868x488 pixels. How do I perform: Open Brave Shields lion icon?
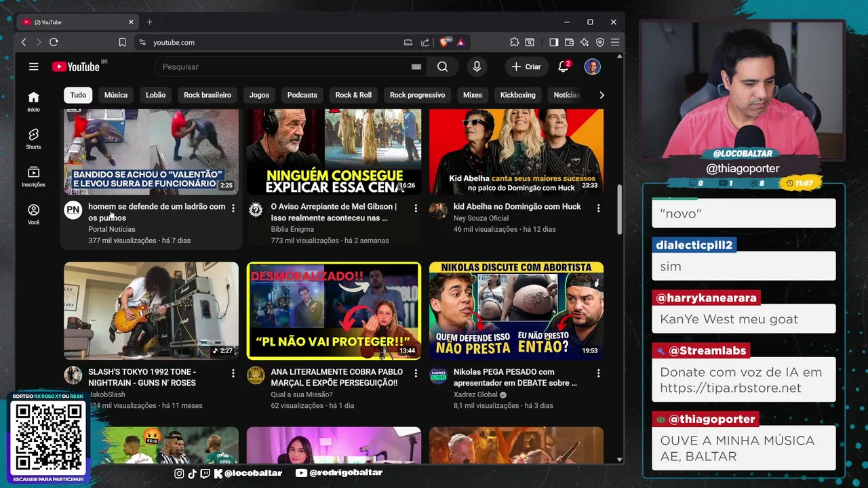tap(445, 42)
